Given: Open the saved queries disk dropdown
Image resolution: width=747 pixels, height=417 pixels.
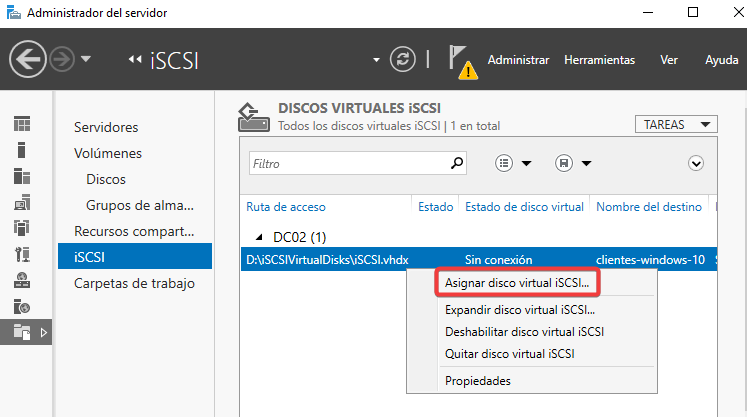Looking at the screenshot, I should (x=573, y=163).
